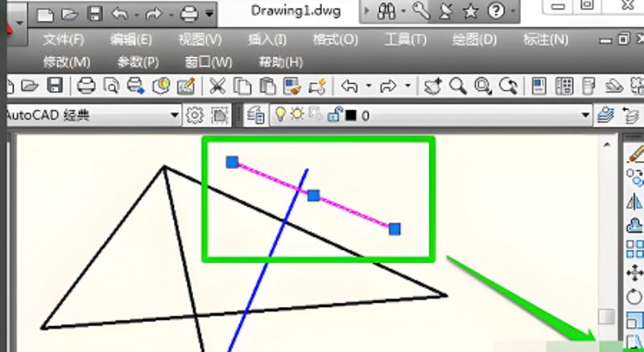Open the 文件(F) menu

click(x=64, y=39)
